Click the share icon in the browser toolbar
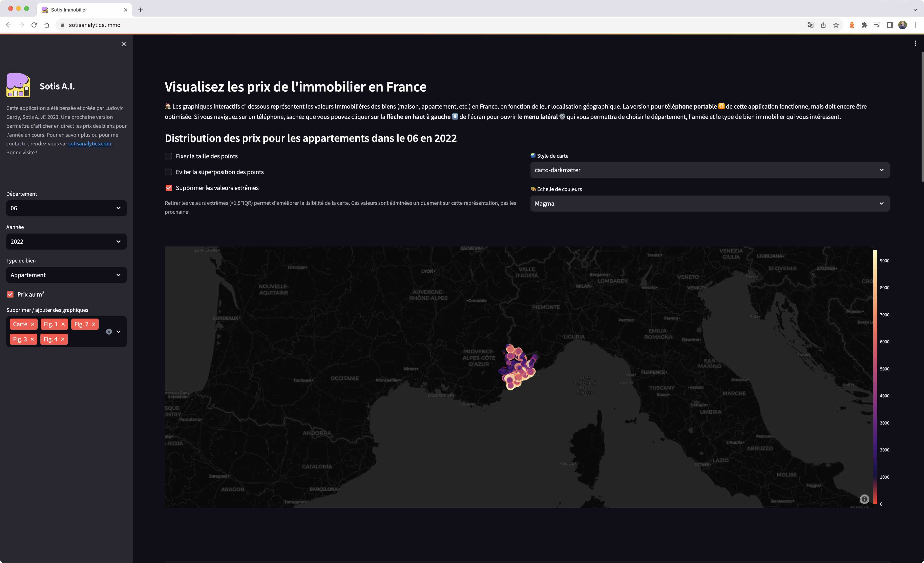924x563 pixels. pos(824,25)
